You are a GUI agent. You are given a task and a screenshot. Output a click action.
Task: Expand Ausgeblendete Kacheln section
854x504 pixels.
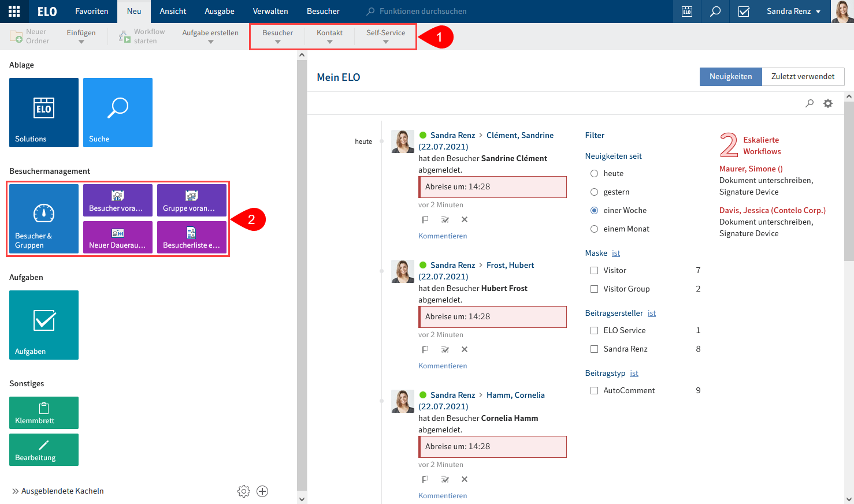pos(57,491)
